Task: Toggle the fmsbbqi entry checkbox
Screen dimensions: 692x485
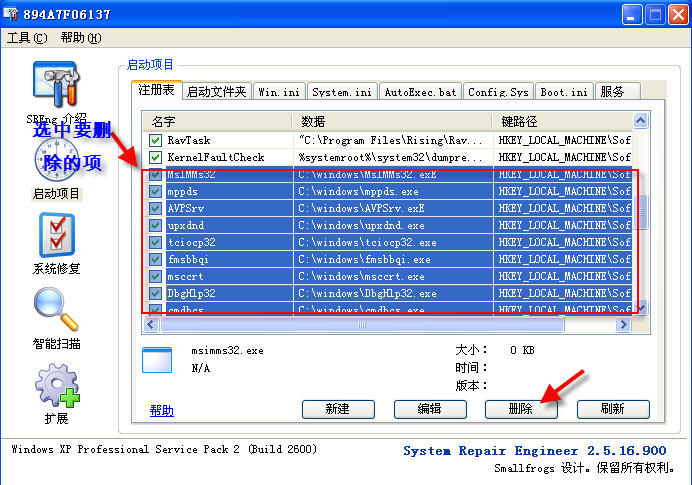Action: [155, 259]
